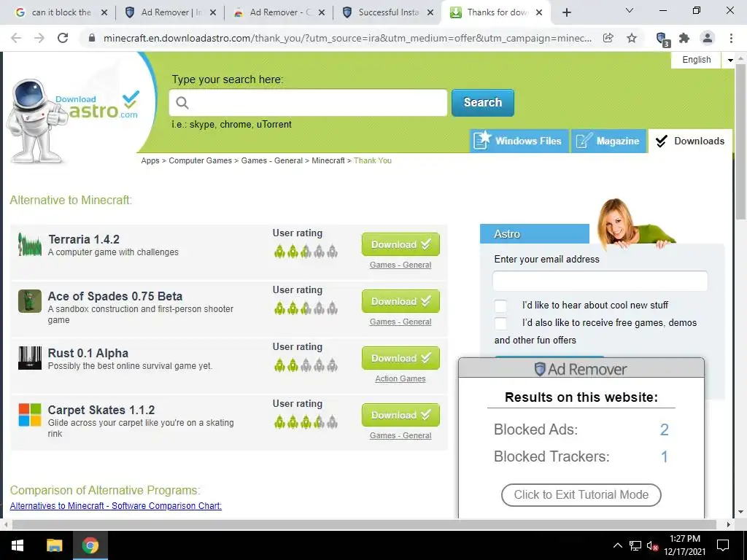This screenshot has width=747, height=560.
Task: Open the Action Games category link
Action: (400, 378)
